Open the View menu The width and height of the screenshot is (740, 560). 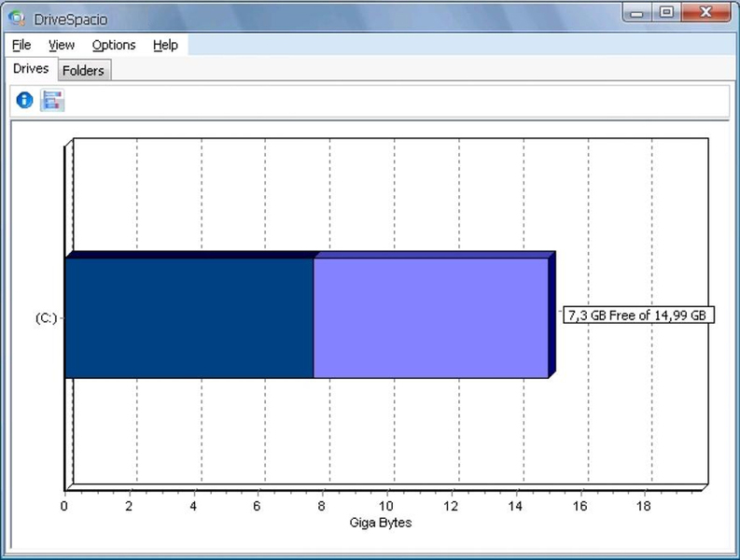(x=62, y=45)
